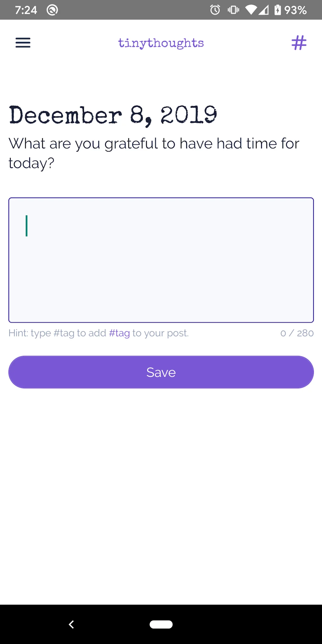Tap the alarm clock icon in status bar

coord(215,10)
